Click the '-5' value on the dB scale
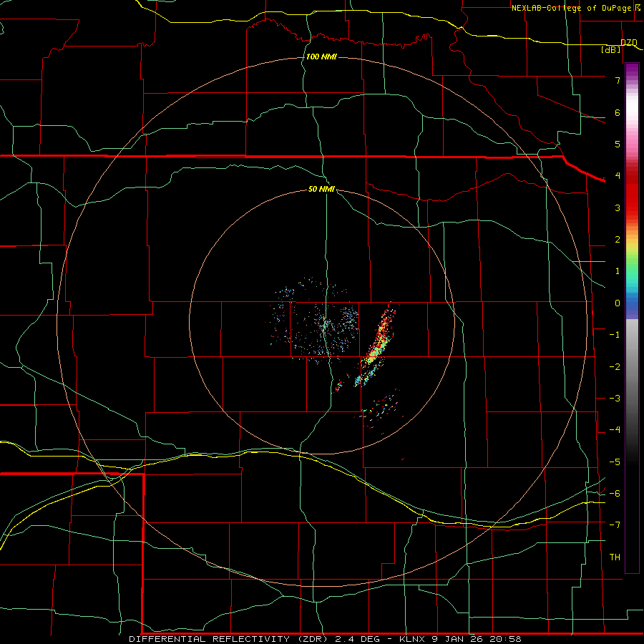The height and width of the screenshot is (644, 644). tap(615, 462)
